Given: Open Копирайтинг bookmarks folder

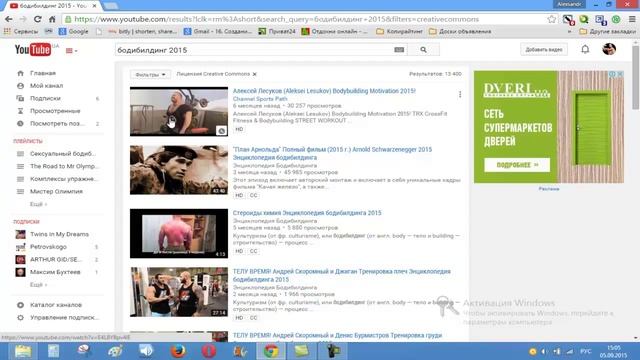Looking at the screenshot, I should (399, 31).
